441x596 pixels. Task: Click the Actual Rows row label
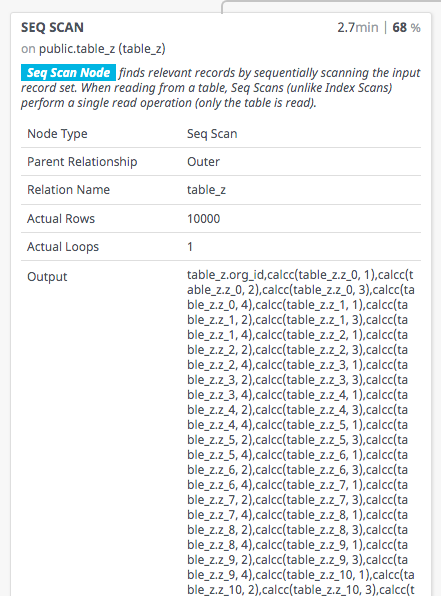(61, 219)
